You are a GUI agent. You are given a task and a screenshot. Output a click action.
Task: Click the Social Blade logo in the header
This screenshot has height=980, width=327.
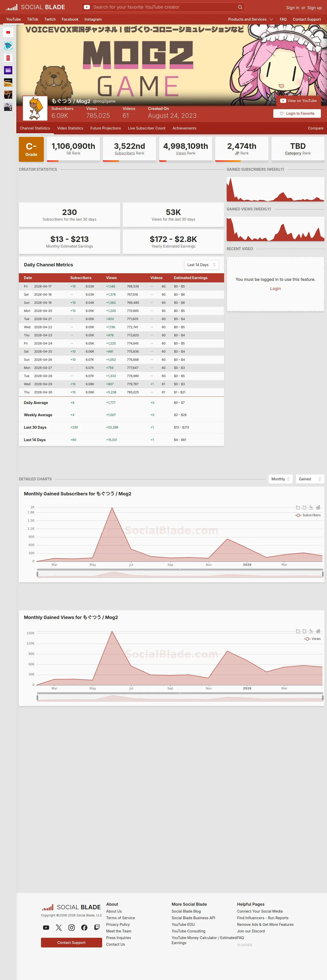[35, 7]
